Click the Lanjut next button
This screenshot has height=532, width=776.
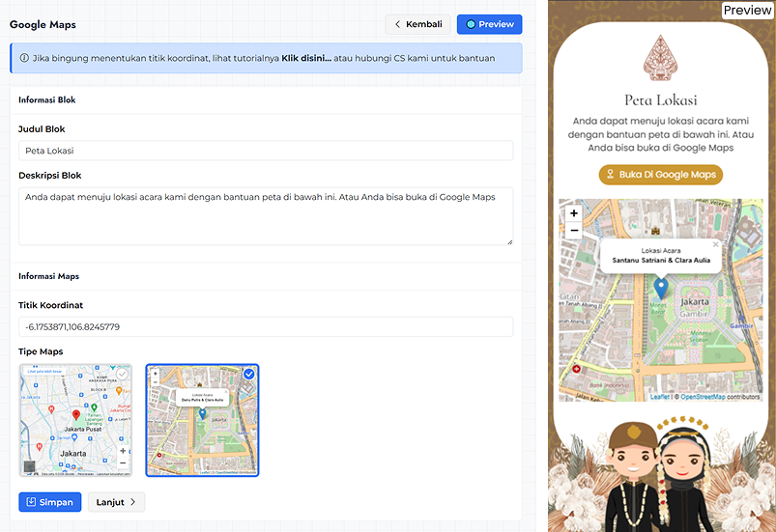click(116, 502)
